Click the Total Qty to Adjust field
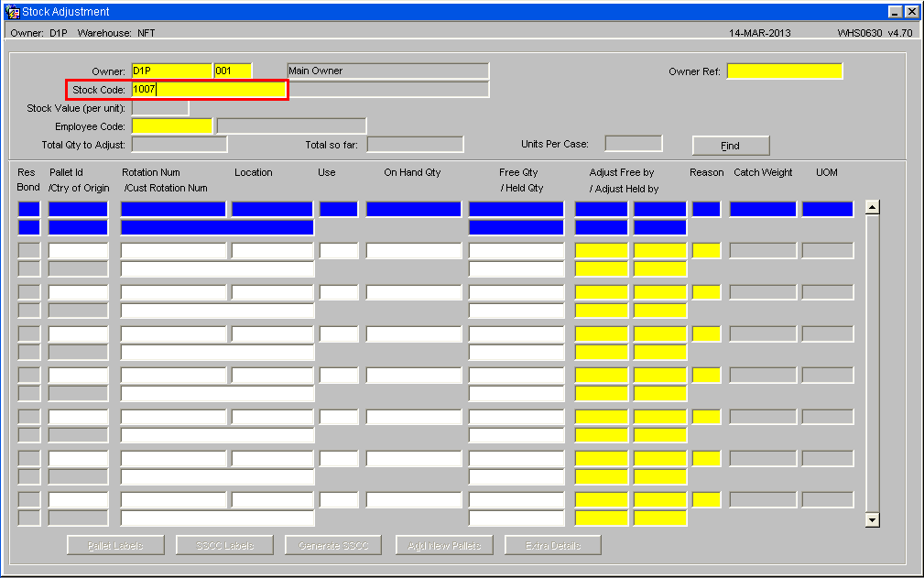Screen dimensions: 924x578 pos(179,145)
